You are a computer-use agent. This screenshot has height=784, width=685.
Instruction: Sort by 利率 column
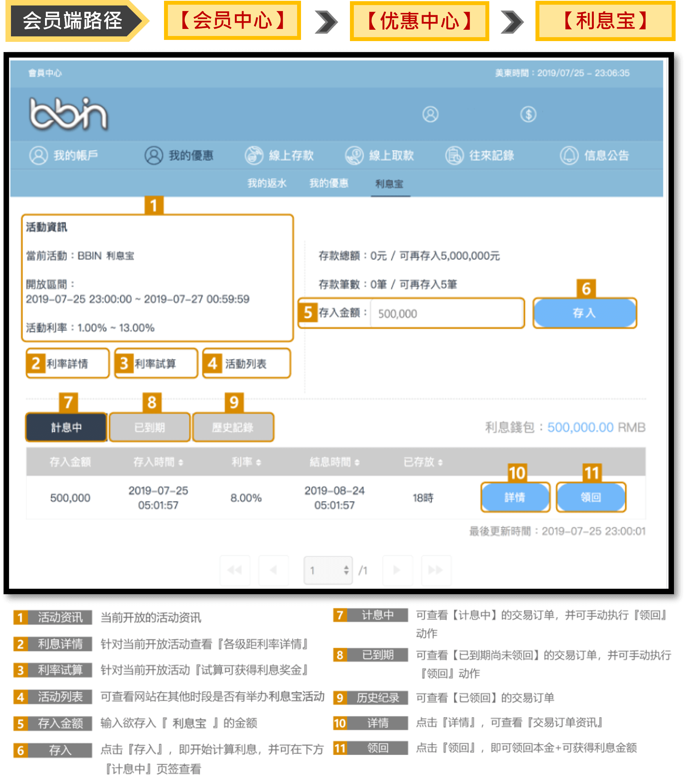pos(246,462)
